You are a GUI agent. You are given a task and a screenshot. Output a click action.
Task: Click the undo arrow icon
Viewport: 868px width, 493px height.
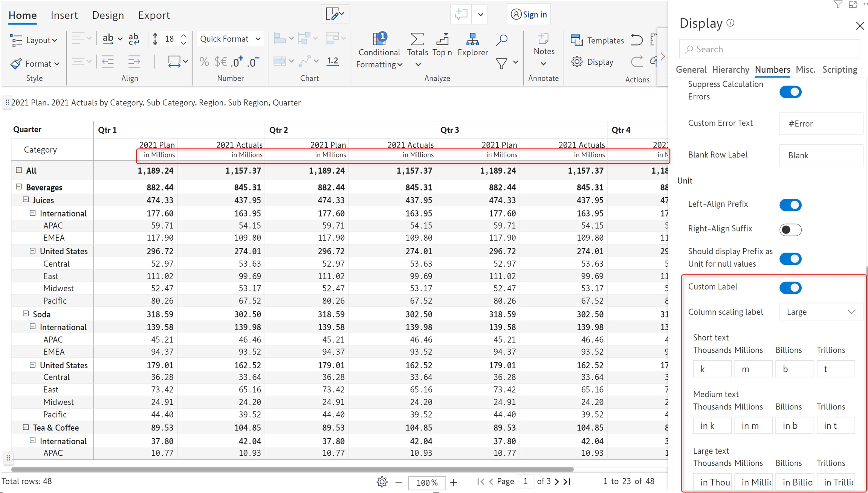point(637,40)
